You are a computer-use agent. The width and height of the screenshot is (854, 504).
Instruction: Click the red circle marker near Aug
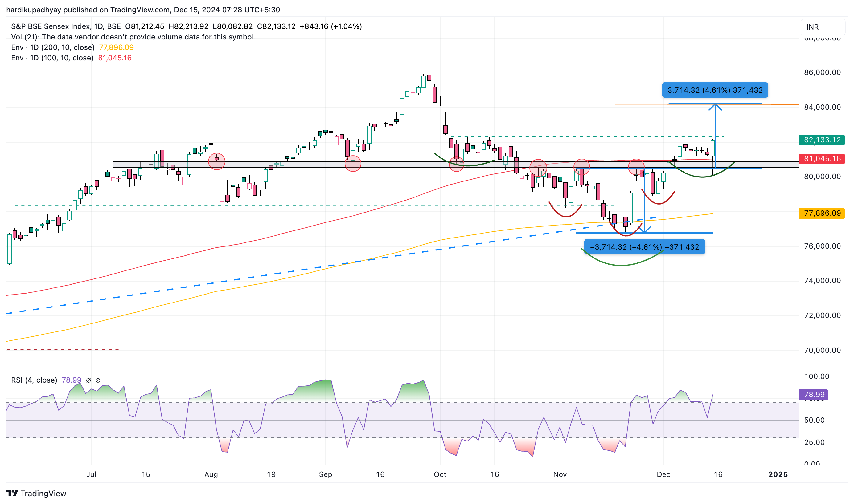[216, 161]
